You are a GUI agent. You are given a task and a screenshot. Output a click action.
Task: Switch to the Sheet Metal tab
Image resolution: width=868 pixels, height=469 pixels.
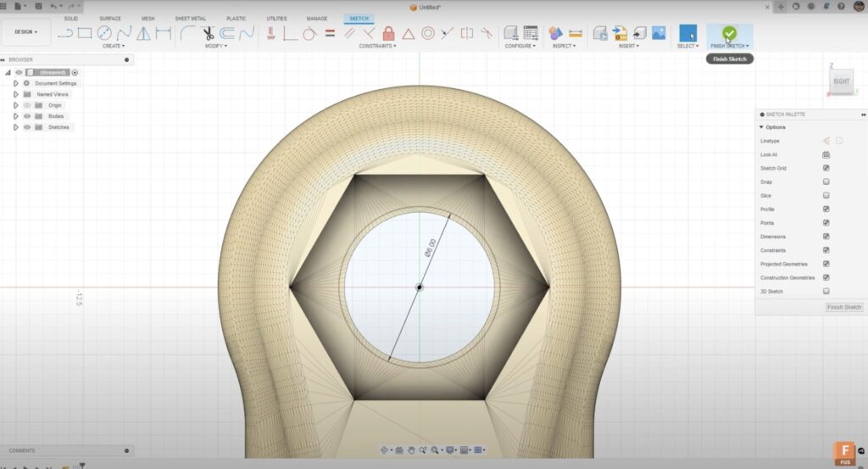(x=190, y=19)
